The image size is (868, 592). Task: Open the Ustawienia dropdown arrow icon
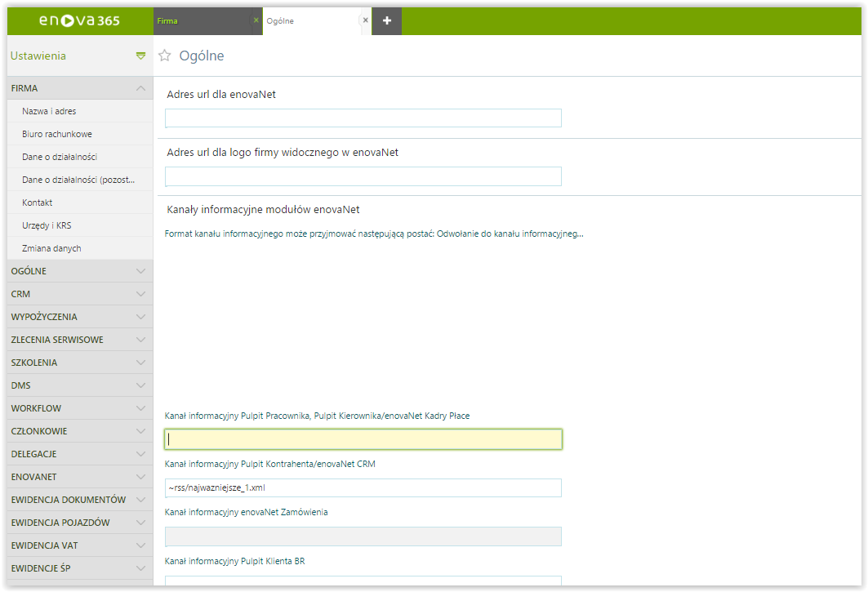(140, 56)
